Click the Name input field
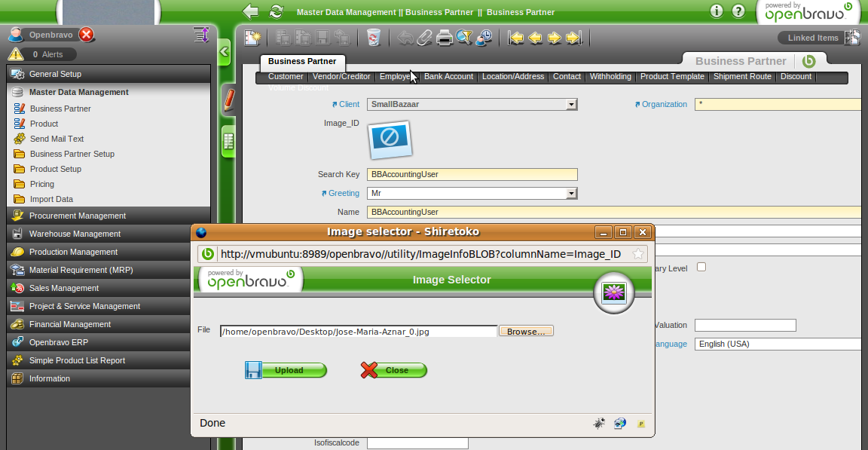This screenshot has height=450, width=868. pos(614,212)
